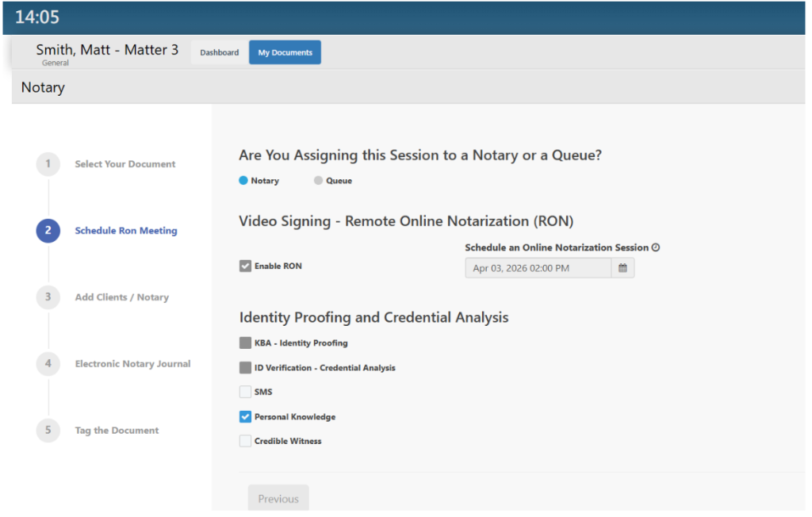This screenshot has height=517, width=812.
Task: Go to Electronic Notary Journal step label
Action: pos(132,364)
